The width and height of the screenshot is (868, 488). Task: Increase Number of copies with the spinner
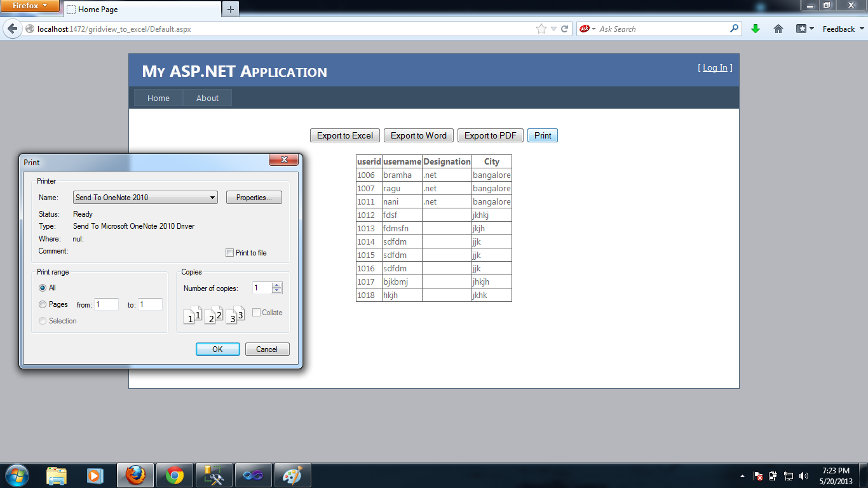[278, 284]
